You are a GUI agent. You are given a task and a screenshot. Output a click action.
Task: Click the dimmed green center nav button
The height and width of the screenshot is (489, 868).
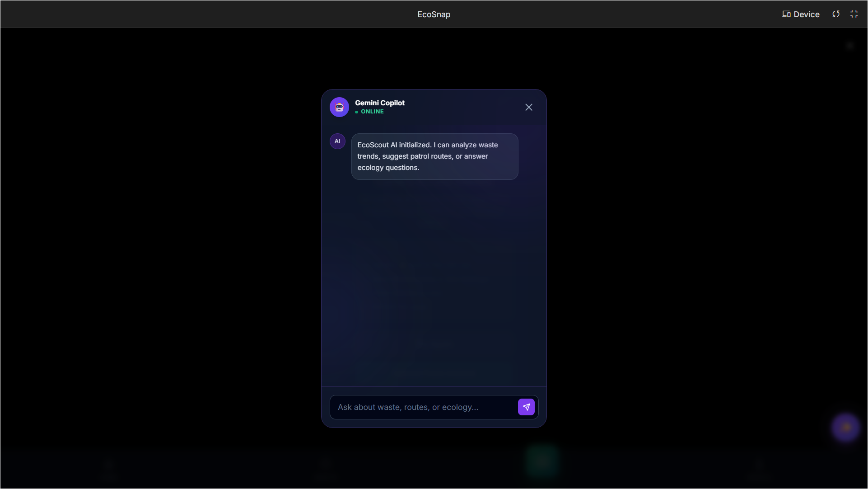542,461
